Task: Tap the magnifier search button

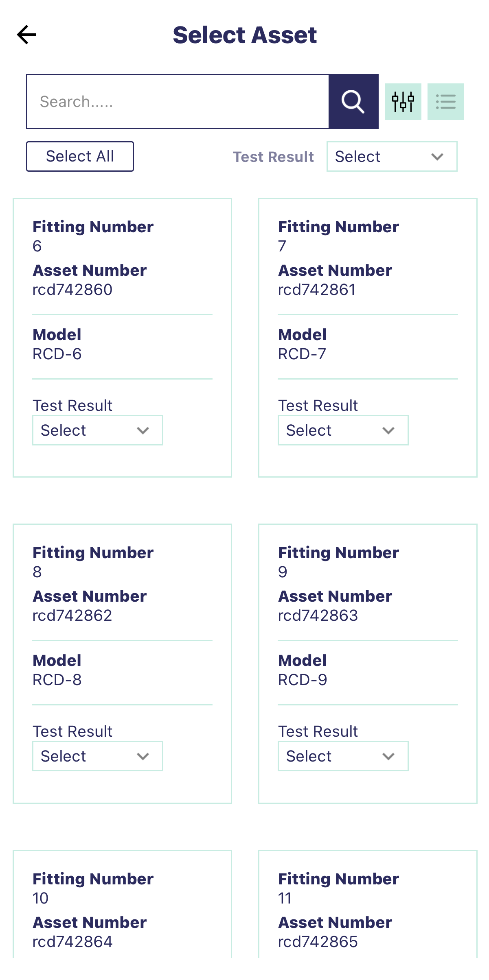Action: 353,102
